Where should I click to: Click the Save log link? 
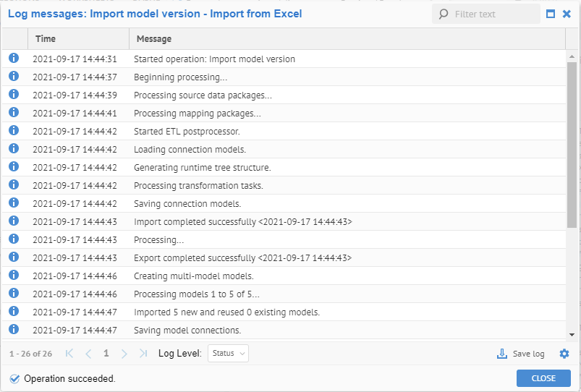click(x=528, y=354)
